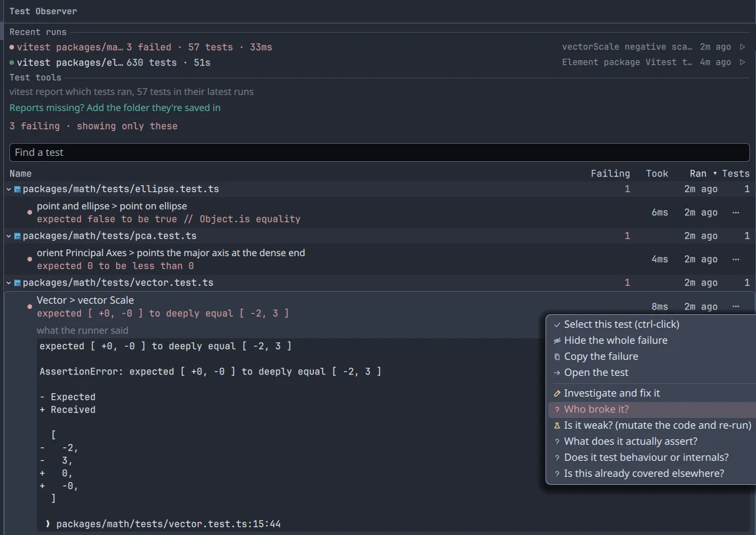Click the pencil icon for Investigate and fix it
756x535 pixels.
[x=557, y=393]
